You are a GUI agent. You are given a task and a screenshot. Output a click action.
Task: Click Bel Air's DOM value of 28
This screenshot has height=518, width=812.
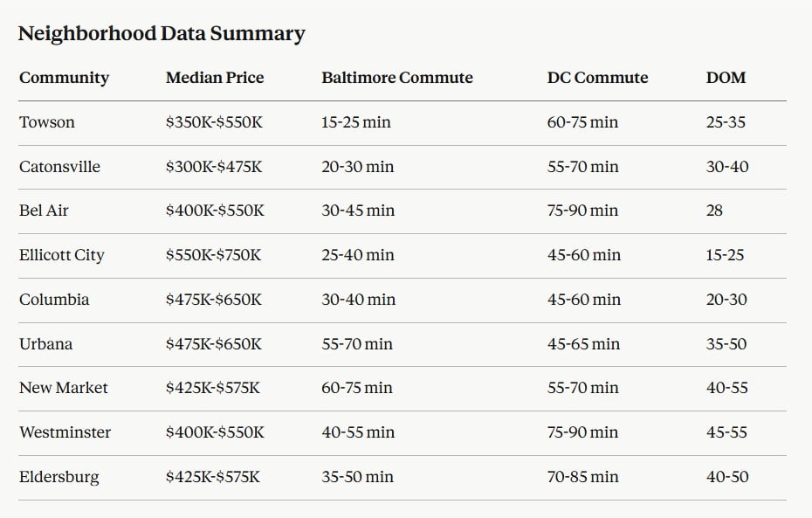point(715,211)
